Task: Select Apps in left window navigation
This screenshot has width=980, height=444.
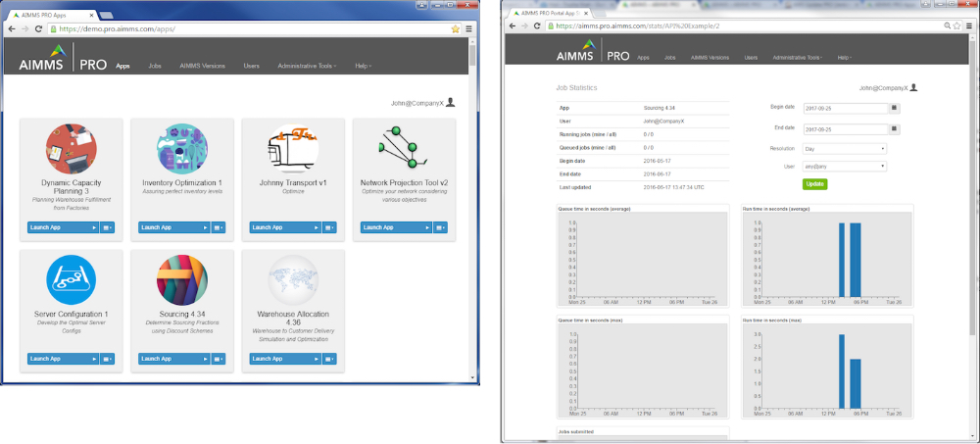Action: 123,66
